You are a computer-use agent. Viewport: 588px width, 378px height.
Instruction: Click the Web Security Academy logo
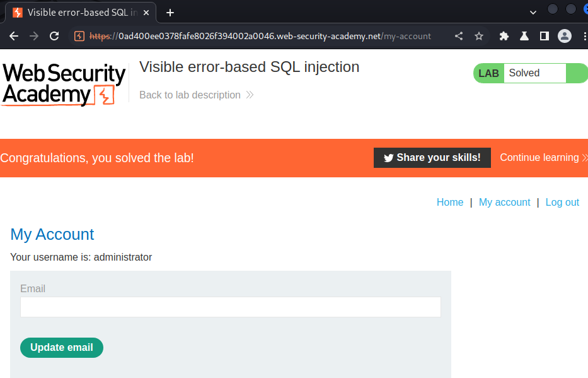coord(64,84)
